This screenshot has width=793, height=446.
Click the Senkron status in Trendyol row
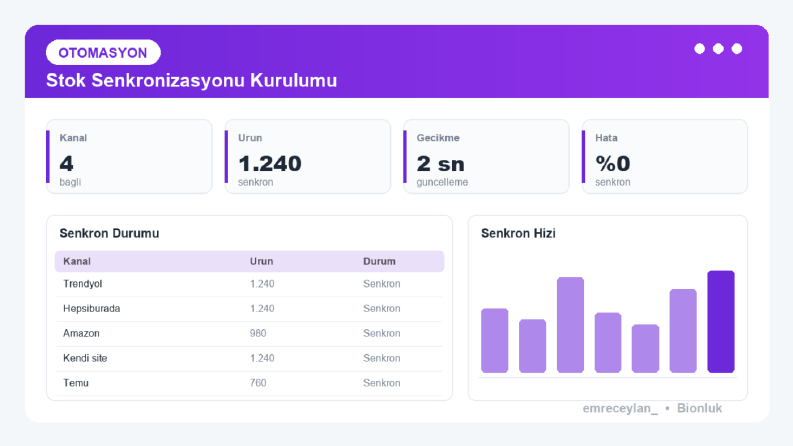(x=382, y=284)
